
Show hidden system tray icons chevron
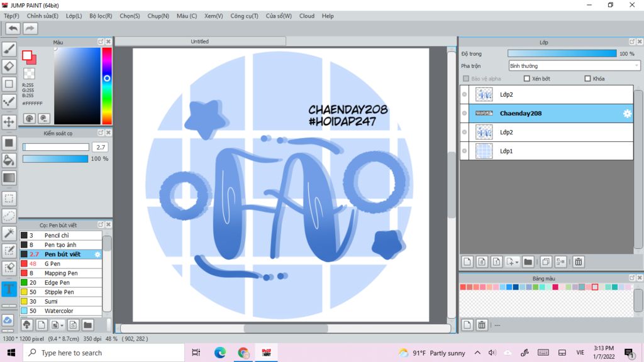[477, 353]
